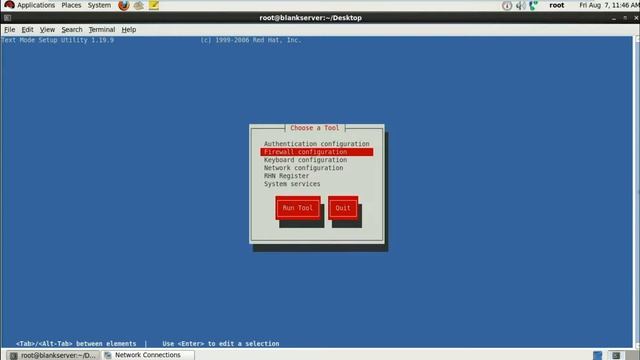The image size is (640, 360).
Task: Select Network configuration entry
Action: click(x=316, y=168)
